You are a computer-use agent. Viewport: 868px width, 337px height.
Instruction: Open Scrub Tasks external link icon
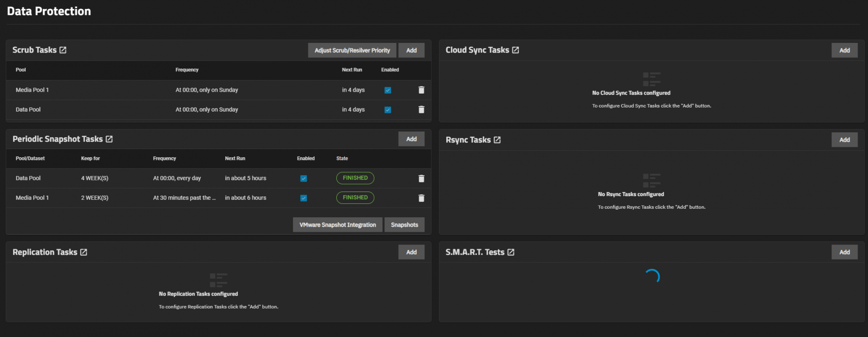tap(63, 50)
